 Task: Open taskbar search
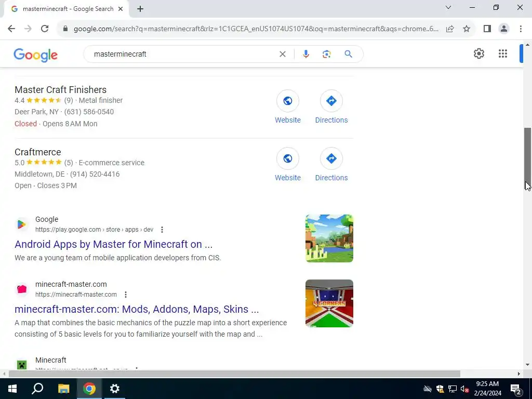[37, 389]
